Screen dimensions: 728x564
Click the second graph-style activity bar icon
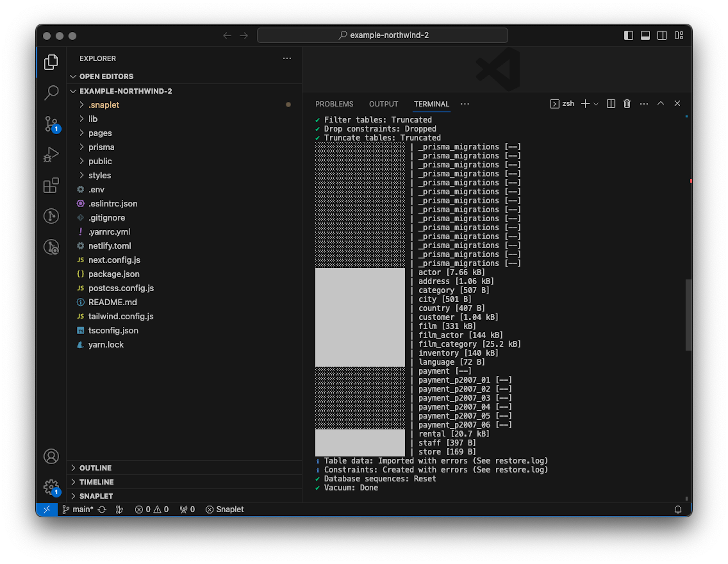coord(51,247)
